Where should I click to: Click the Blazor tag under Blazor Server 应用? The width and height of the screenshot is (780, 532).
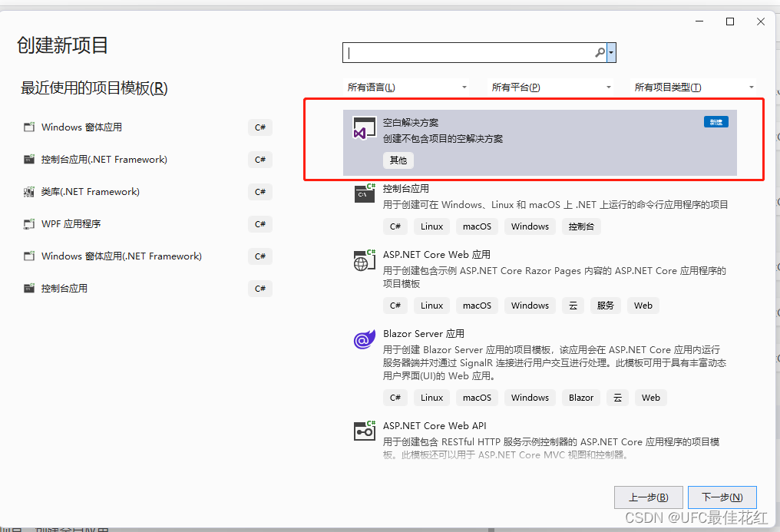click(x=581, y=397)
